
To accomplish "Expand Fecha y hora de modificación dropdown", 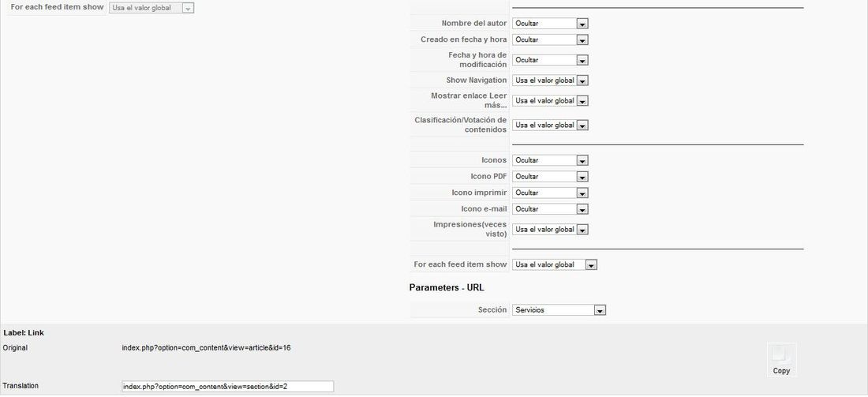I will 550,60.
